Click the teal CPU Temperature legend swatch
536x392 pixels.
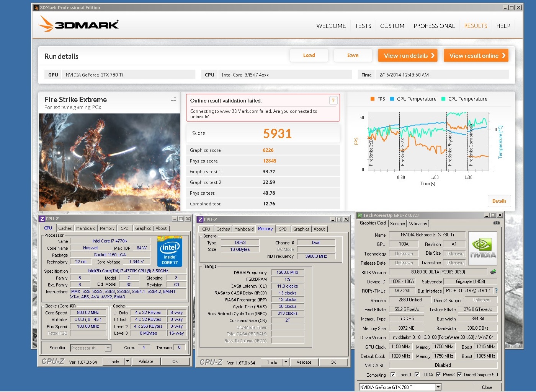click(x=443, y=99)
